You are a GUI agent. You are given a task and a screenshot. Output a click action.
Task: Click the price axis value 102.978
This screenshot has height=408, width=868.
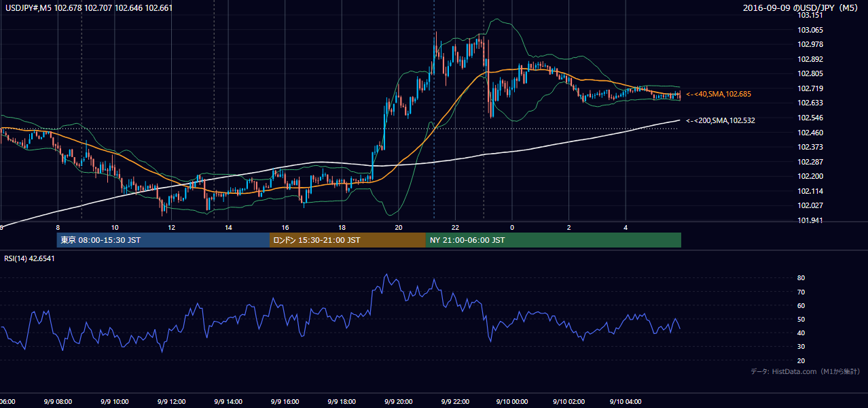[810, 45]
